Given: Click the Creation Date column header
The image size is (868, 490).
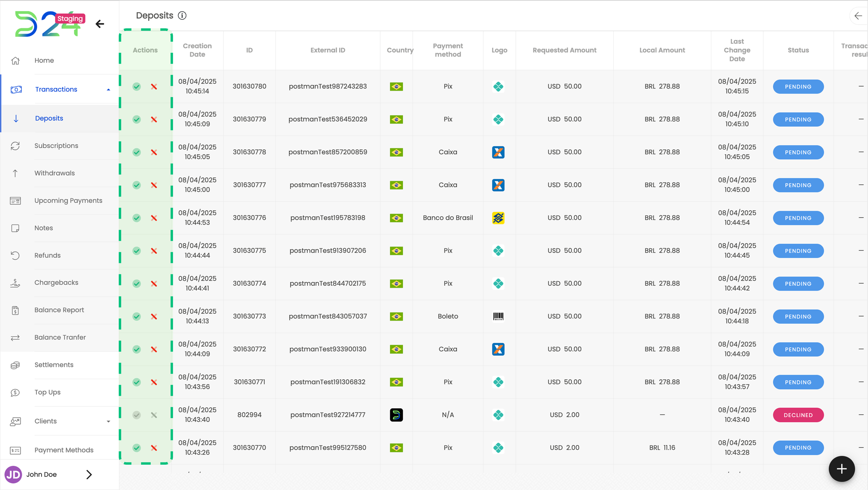Looking at the screenshot, I should pyautogui.click(x=197, y=50).
